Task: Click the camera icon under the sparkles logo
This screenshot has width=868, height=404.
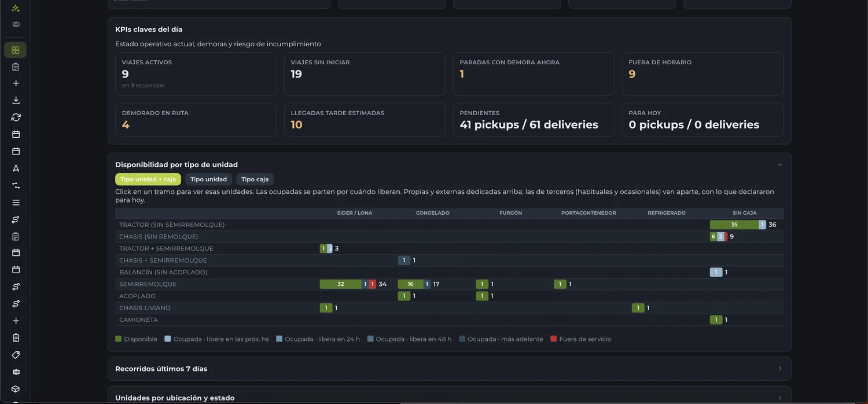Action: click(x=16, y=24)
